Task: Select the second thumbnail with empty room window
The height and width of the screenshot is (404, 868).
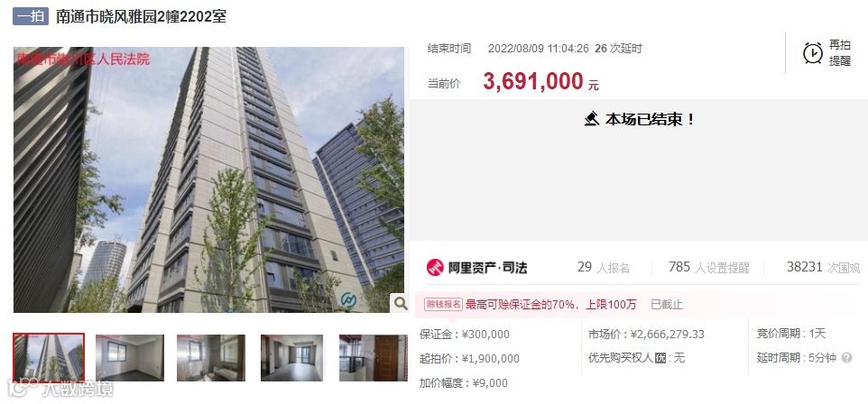Action: 130,358
